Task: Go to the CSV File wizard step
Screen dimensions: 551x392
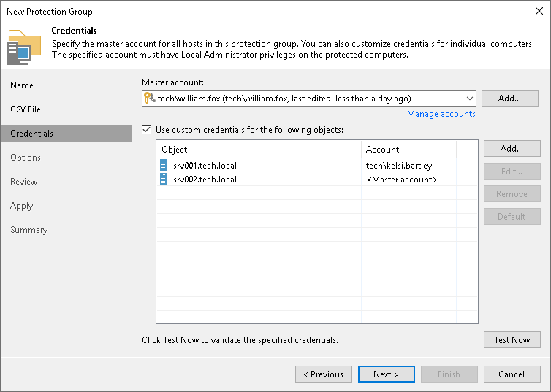Action: [26, 109]
